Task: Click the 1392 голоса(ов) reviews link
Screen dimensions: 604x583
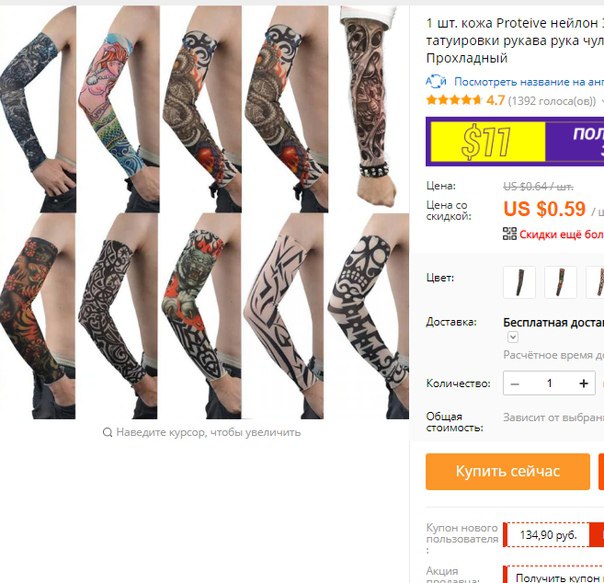Action: pyautogui.click(x=552, y=101)
